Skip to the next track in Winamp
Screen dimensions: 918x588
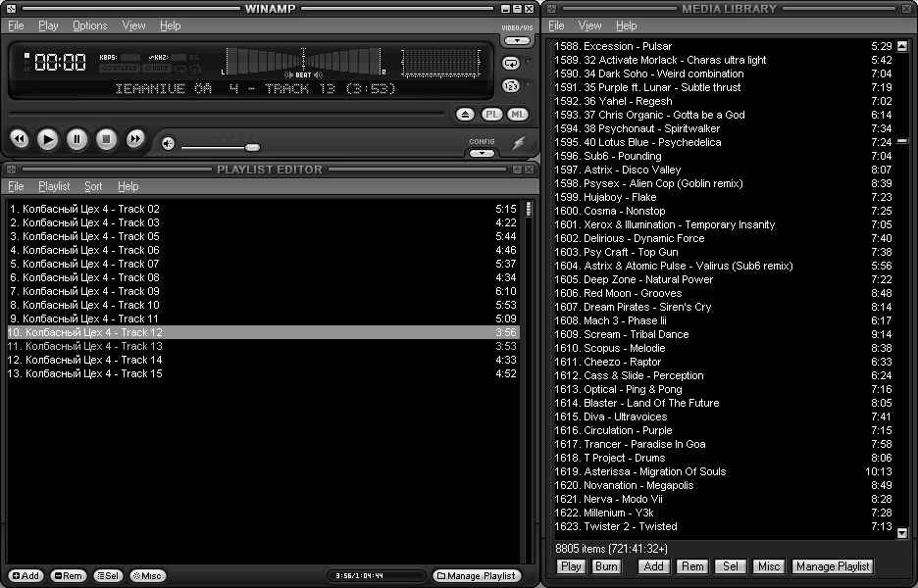pos(135,139)
